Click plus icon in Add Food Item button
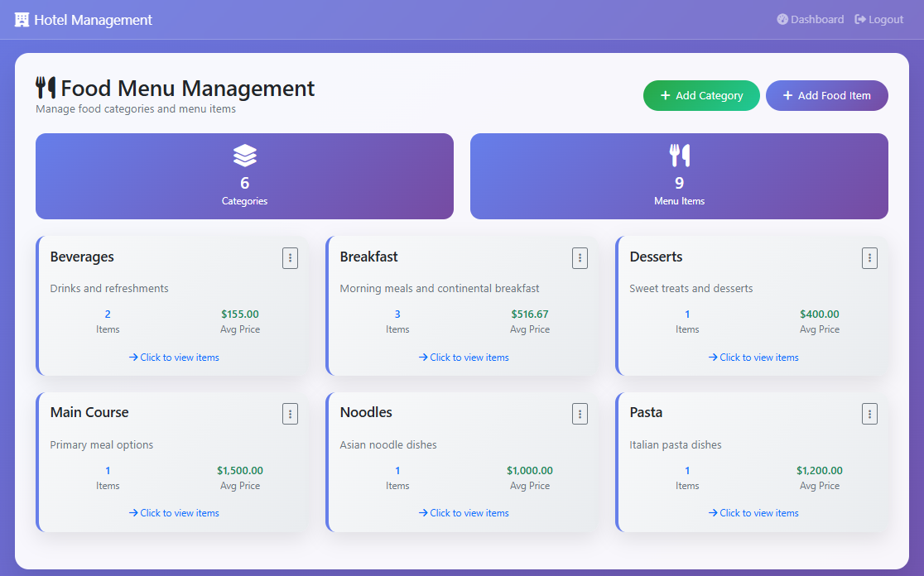This screenshot has width=924, height=576. [x=787, y=96]
